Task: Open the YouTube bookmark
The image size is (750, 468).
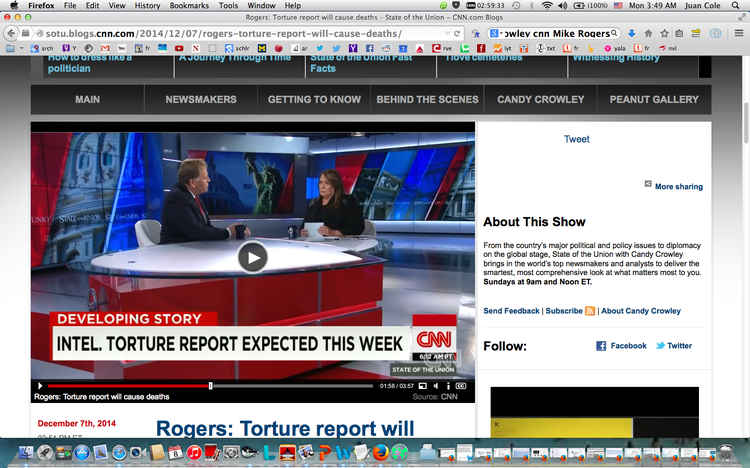Action: [179, 48]
